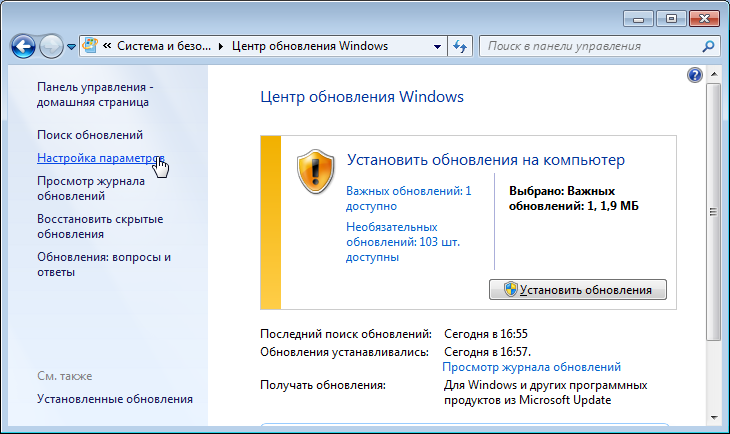This screenshot has height=434, width=730.
Task: Open recent pages dropdown beside navigation arrows
Action: coord(71,47)
